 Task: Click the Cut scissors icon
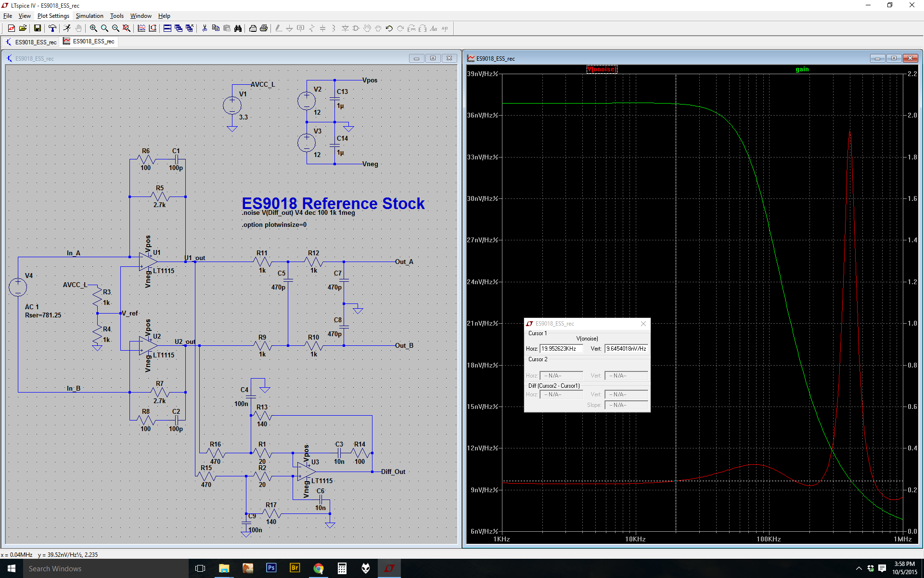click(205, 28)
